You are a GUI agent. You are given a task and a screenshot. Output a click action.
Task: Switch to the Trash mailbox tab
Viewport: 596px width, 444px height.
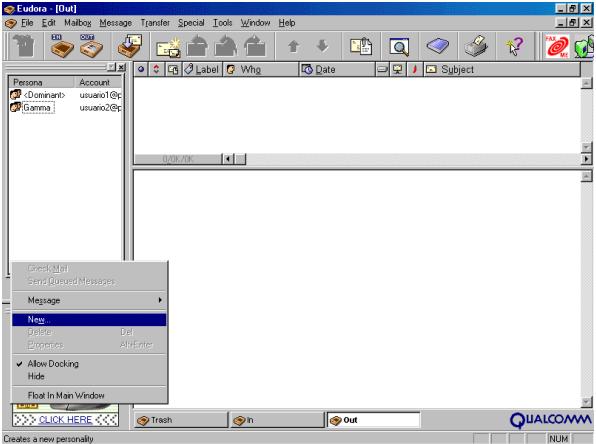coord(181,420)
